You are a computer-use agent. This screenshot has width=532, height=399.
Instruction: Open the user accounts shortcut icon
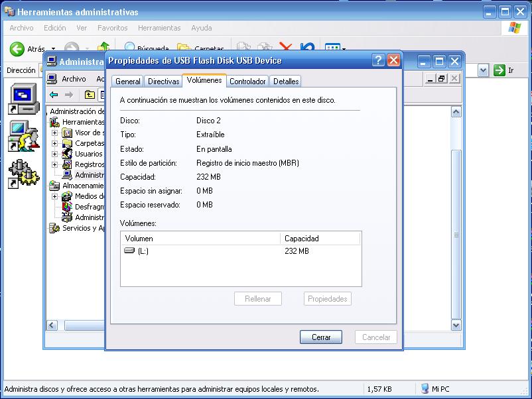coord(24,136)
